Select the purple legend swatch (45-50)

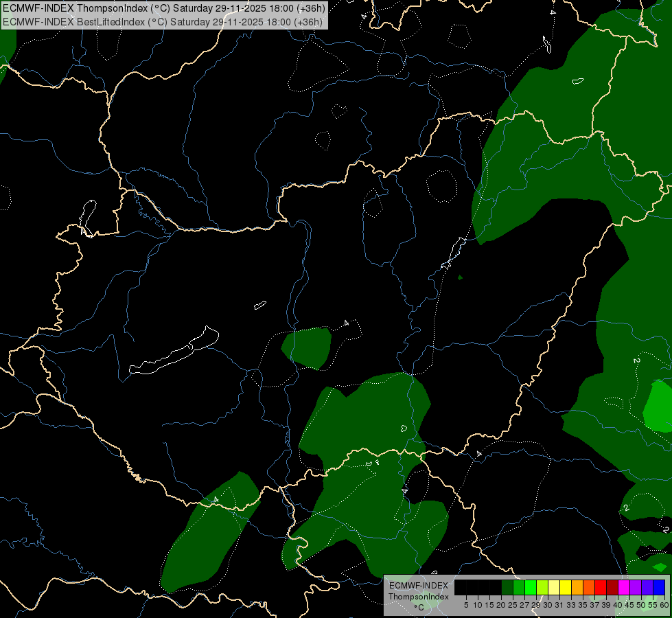(x=636, y=587)
